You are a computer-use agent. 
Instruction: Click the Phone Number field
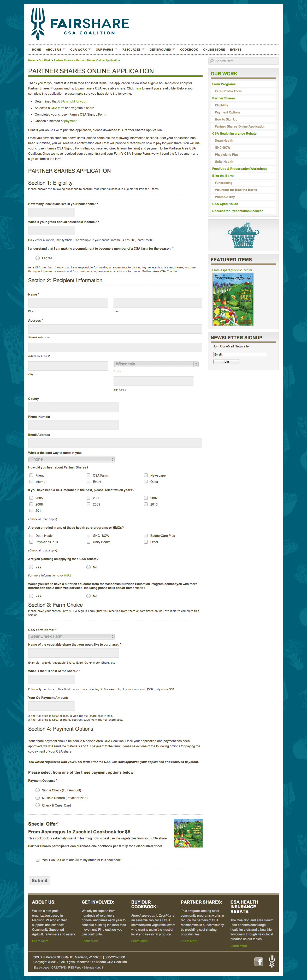click(x=73, y=425)
